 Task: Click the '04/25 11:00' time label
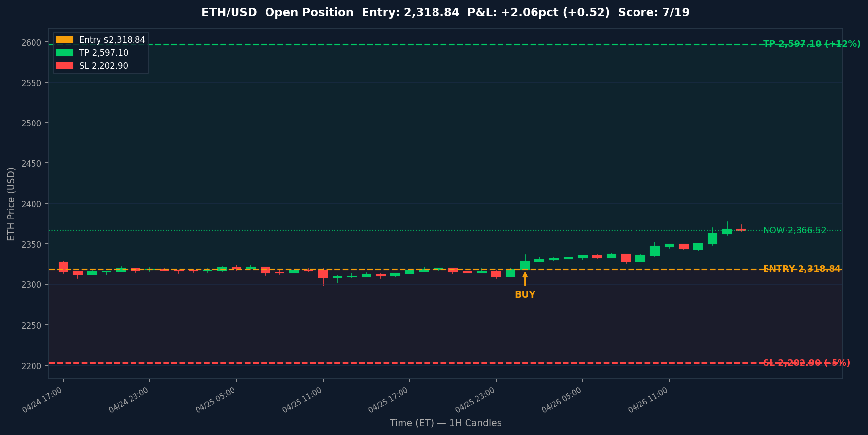[x=303, y=400]
